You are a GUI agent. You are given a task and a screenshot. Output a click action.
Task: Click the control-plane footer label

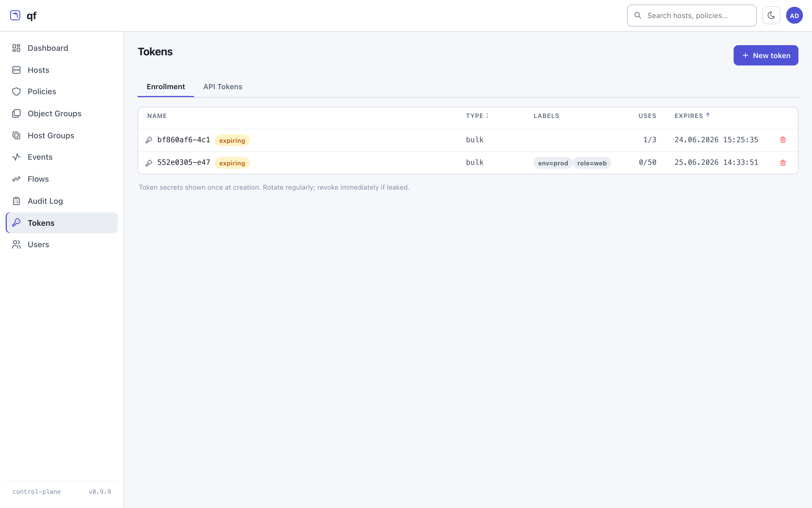[x=37, y=492]
